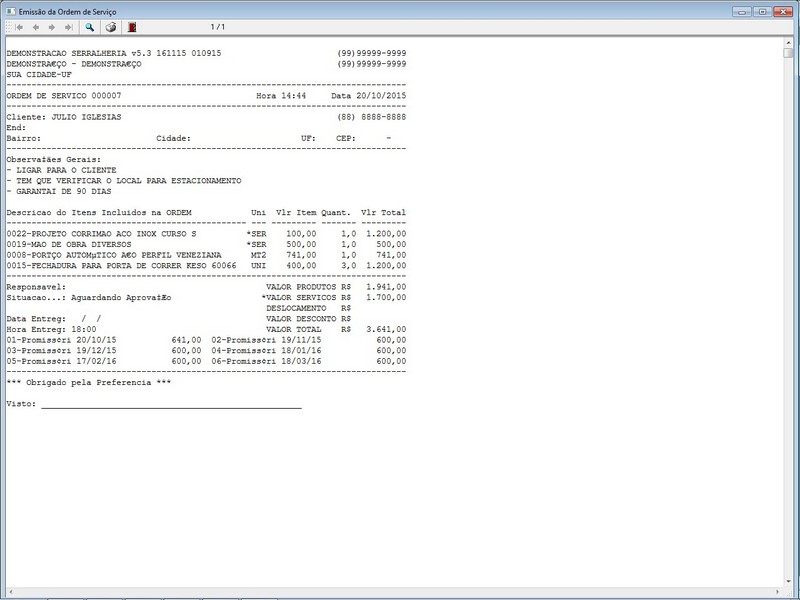Click the 'TEM QUE VERIFICAR O LOCAL' note
The image size is (800, 600).
point(124,181)
